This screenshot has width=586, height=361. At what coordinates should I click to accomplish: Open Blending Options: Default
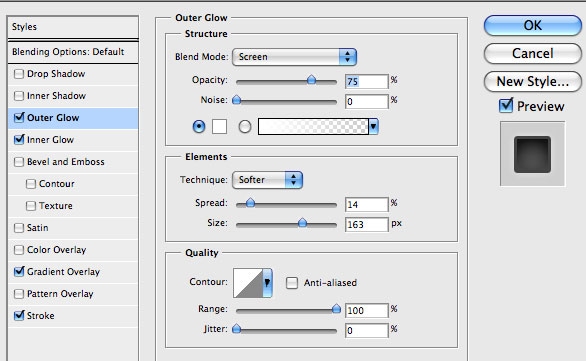click(73, 52)
